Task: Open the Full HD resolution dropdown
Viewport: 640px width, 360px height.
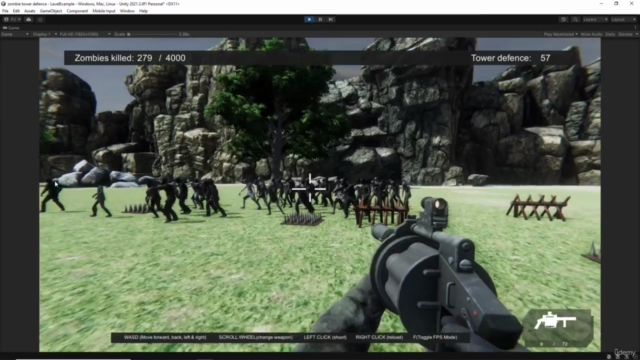Action: pyautogui.click(x=85, y=34)
